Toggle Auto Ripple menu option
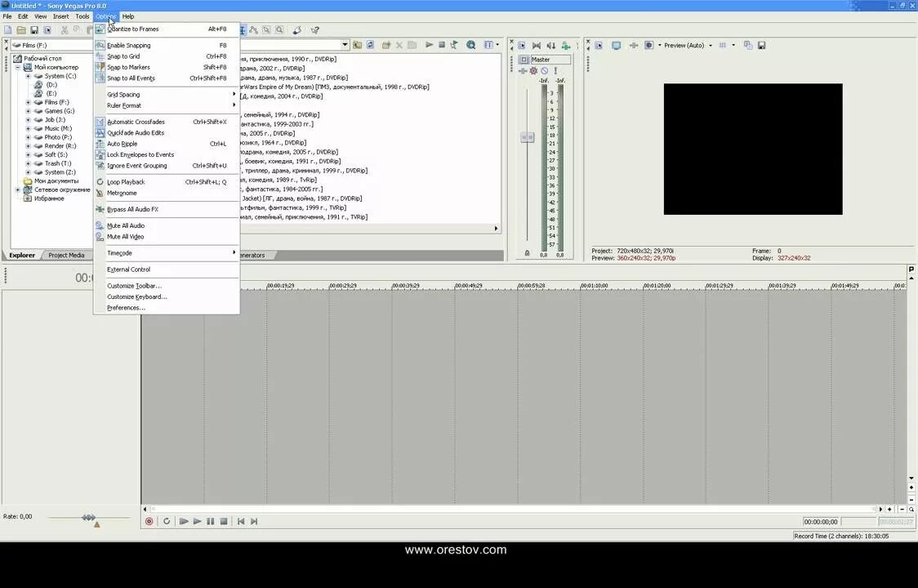918x588 pixels. (167, 144)
